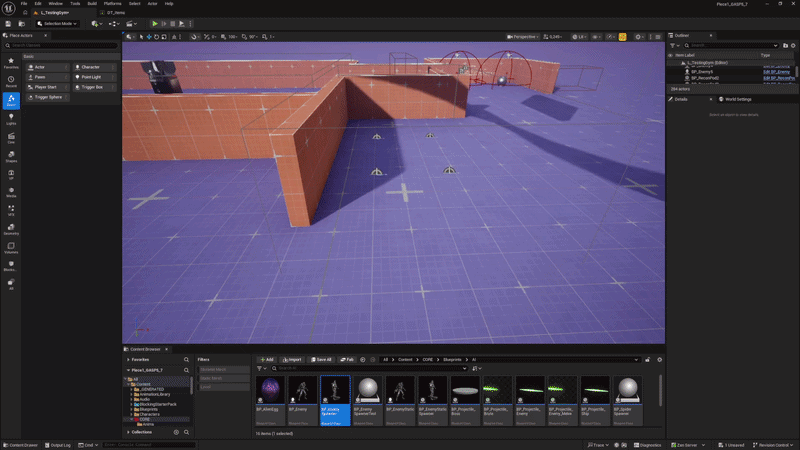The height and width of the screenshot is (450, 800).
Task: Save the current level with the disk icon
Action: pyautogui.click(x=10, y=23)
